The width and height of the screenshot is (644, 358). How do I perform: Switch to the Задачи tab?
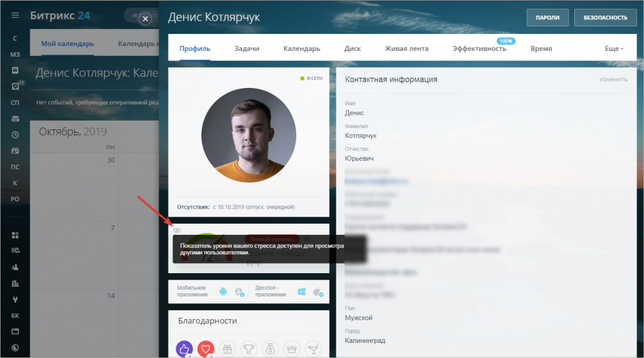(x=247, y=48)
